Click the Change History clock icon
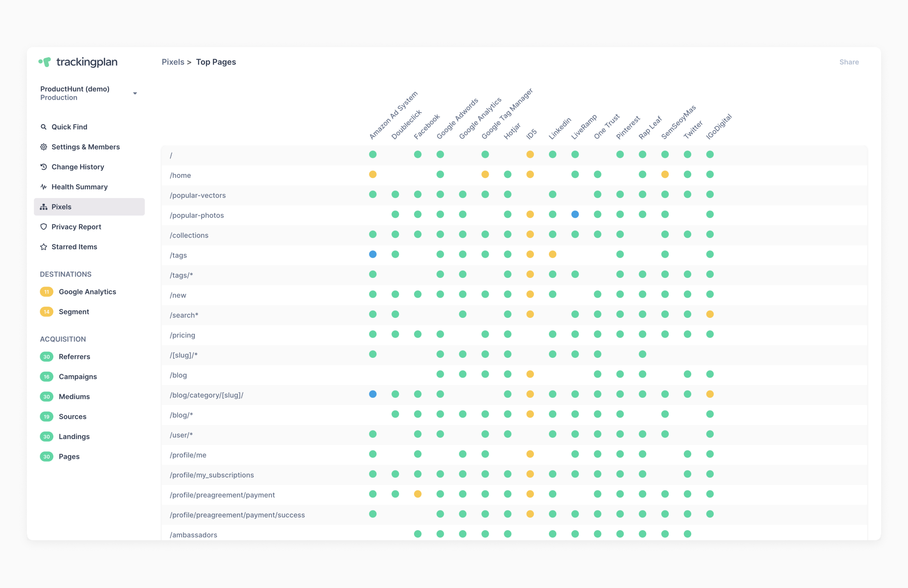Viewport: 908px width, 588px height. click(x=43, y=167)
